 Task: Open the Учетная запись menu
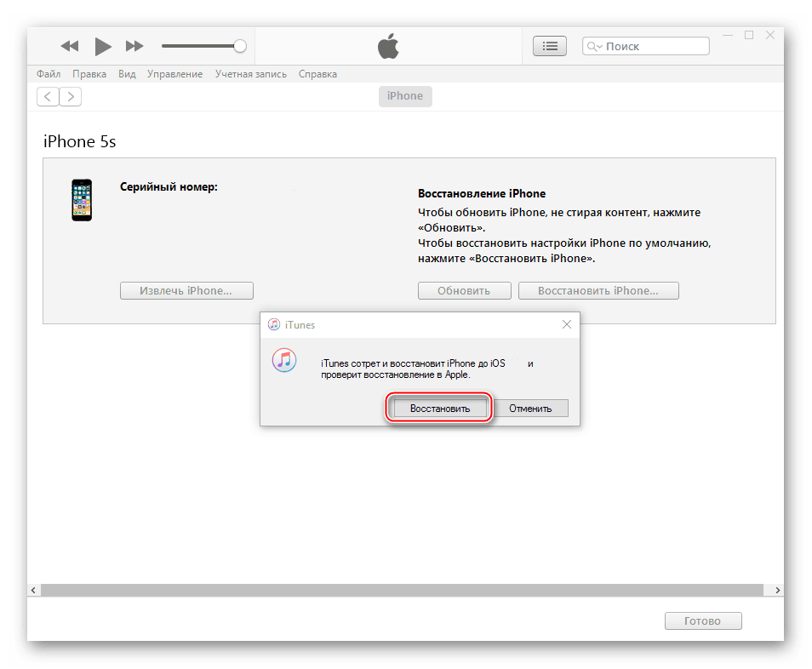[x=250, y=74]
